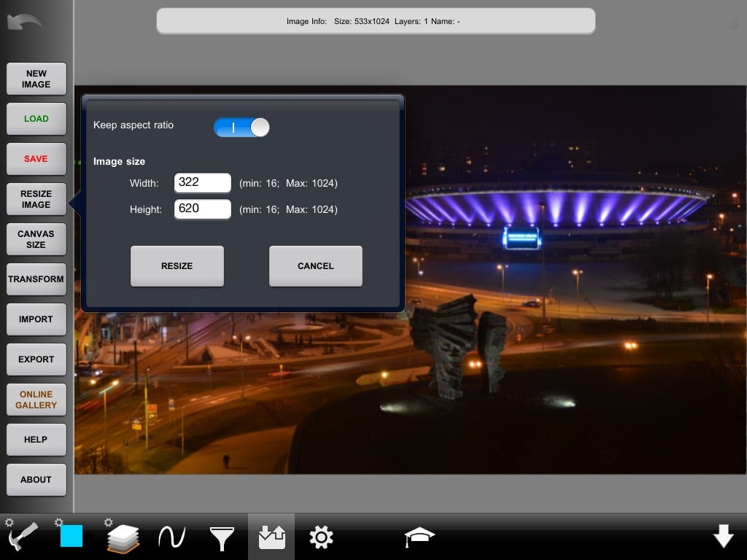The width and height of the screenshot is (747, 560).
Task: Click the EXPORT sidebar button
Action: (x=36, y=359)
